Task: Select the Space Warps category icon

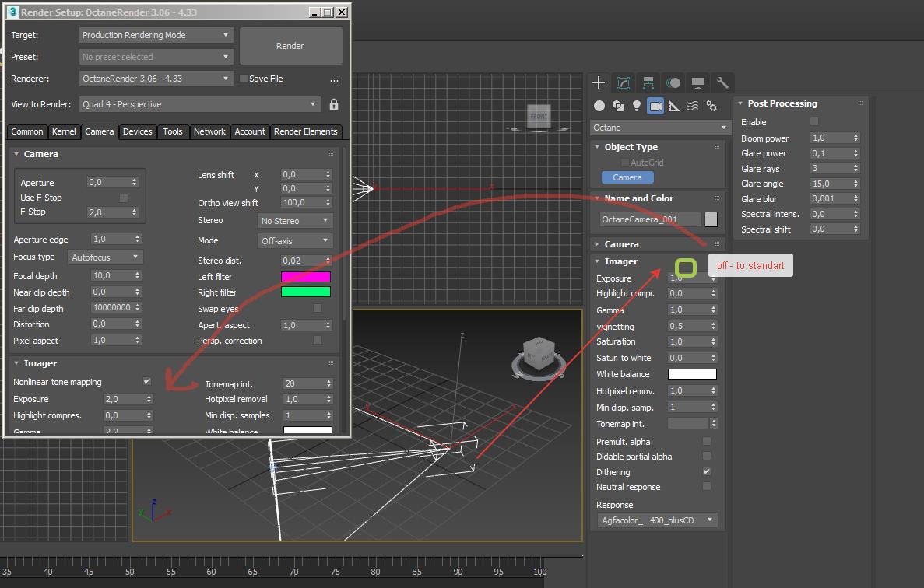Action: [693, 106]
